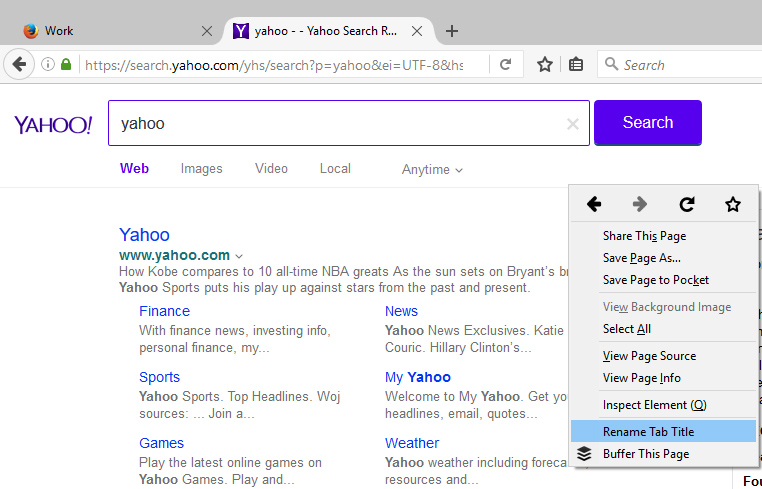Image resolution: width=762 pixels, height=489 pixels.
Task: Open a new tab with plus button
Action: click(452, 31)
